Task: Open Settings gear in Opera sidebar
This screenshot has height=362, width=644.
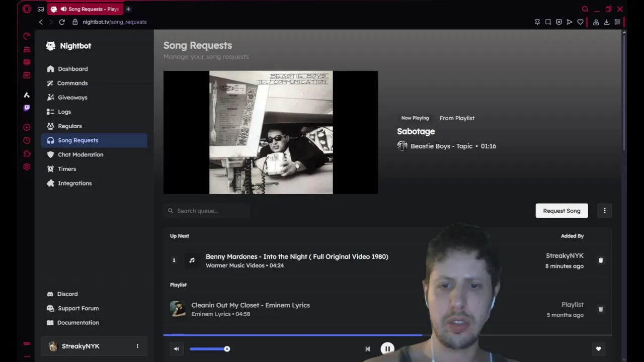Action: pyautogui.click(x=27, y=166)
